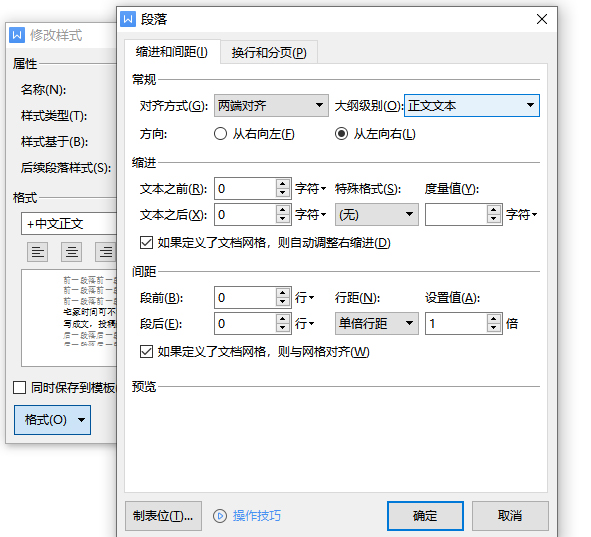This screenshot has height=537, width=591.
Task: Open the 行距 dropdown showing 单倍行距
Action: (x=377, y=323)
